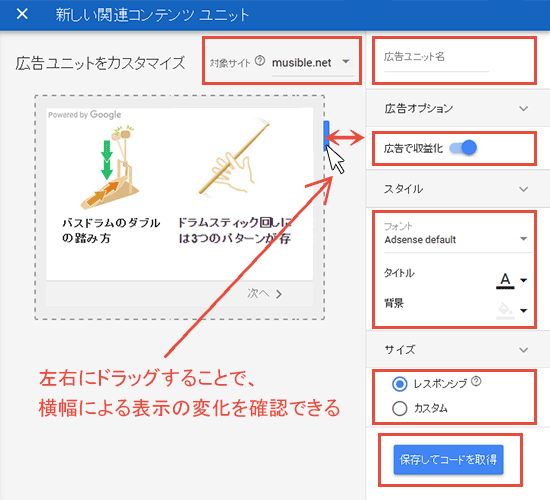Open the Adsense default font dropdown
This screenshot has height=500, width=550.
coord(457,240)
